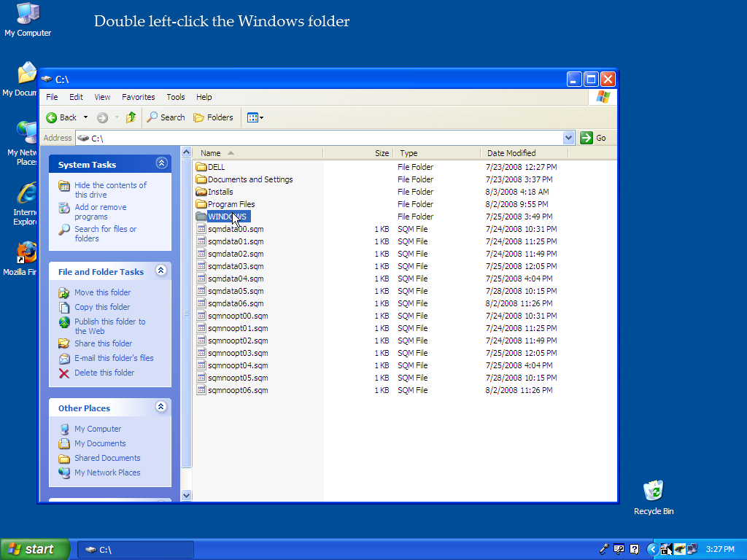Open the Favorites menu
Screen dimensions: 747x560
click(x=138, y=97)
